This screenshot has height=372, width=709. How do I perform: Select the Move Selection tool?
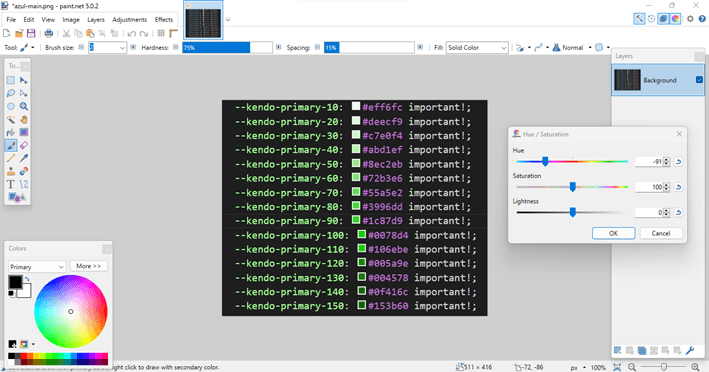[x=24, y=94]
